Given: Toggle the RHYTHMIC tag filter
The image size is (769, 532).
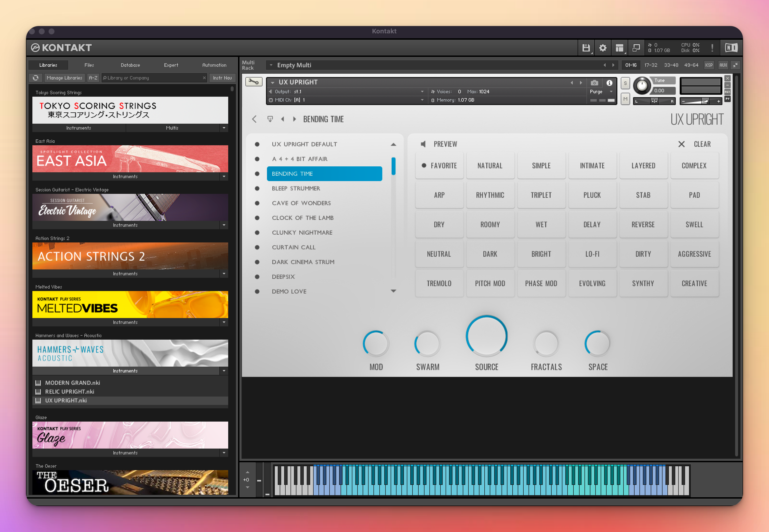Looking at the screenshot, I should click(490, 195).
